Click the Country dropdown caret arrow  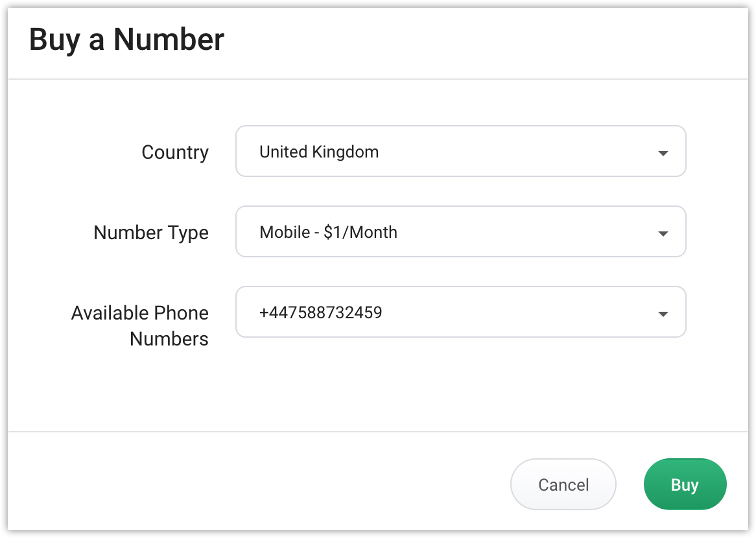click(663, 154)
